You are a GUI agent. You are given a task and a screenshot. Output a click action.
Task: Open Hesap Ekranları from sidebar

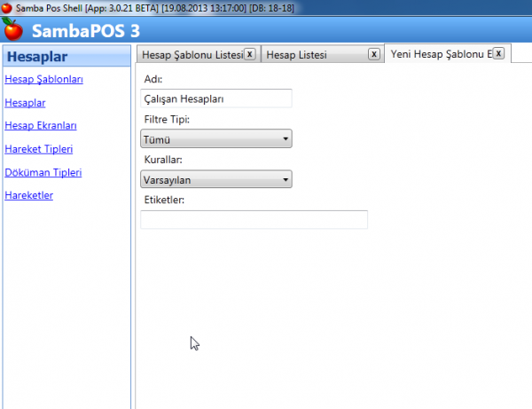tap(36, 126)
